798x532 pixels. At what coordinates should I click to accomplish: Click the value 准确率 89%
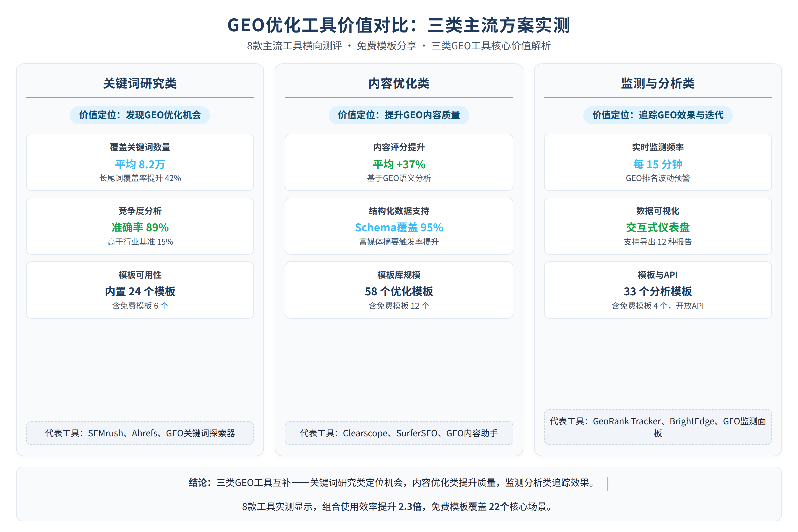140,228
